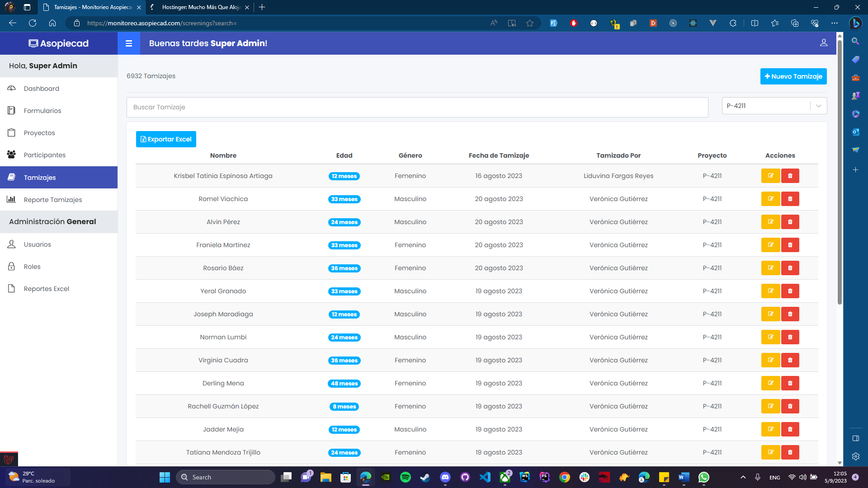
Task: Click Nuevo Tamizaje button
Action: [793, 76]
